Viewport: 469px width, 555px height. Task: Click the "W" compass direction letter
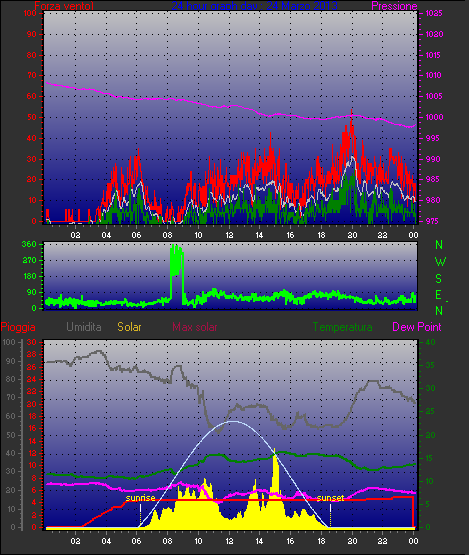pyautogui.click(x=440, y=262)
